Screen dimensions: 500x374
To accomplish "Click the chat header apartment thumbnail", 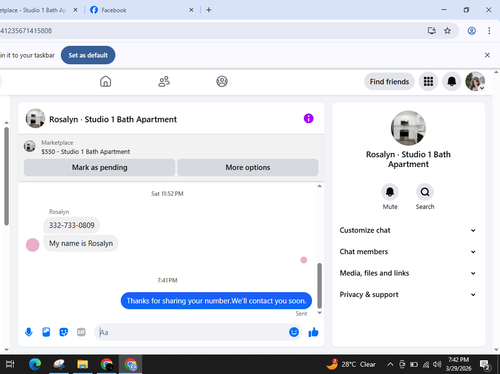I will click(35, 118).
